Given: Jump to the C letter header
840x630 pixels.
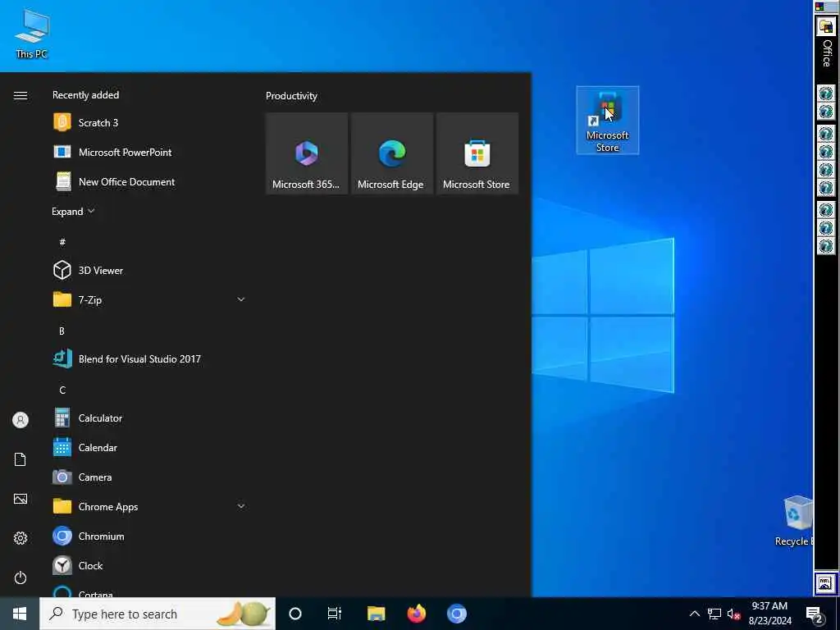Looking at the screenshot, I should [x=62, y=390].
